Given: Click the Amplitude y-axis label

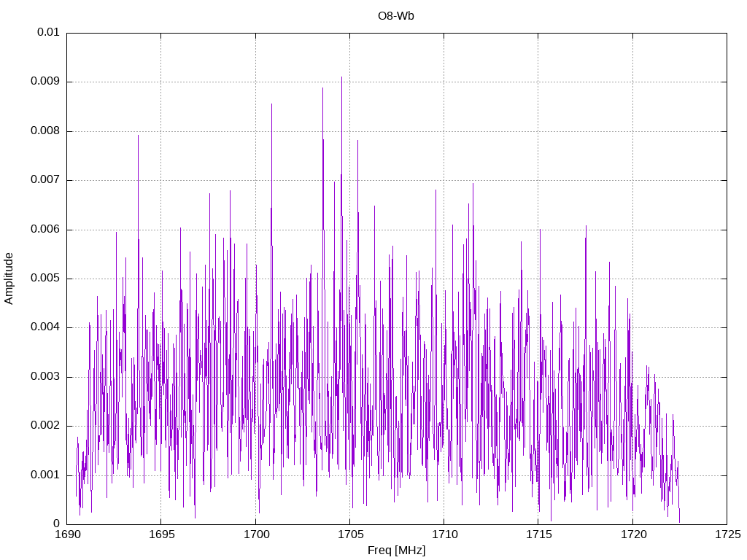Looking at the screenshot, I should pos(9,279).
